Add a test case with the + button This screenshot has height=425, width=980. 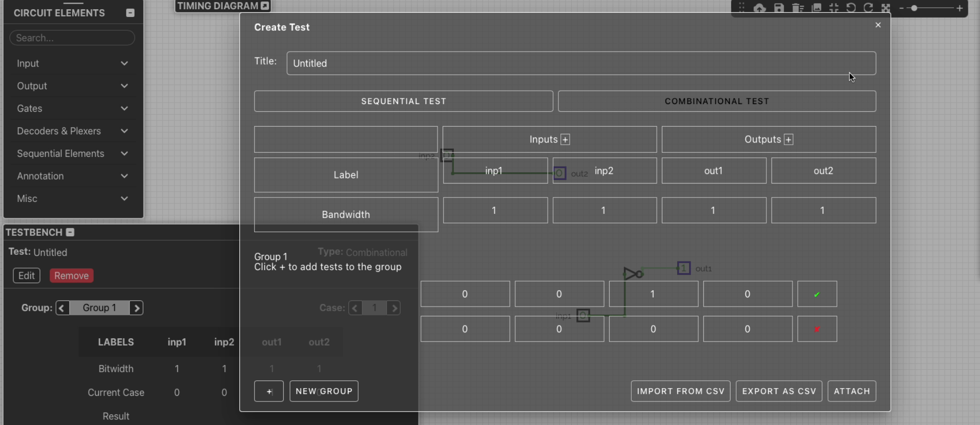(x=269, y=391)
